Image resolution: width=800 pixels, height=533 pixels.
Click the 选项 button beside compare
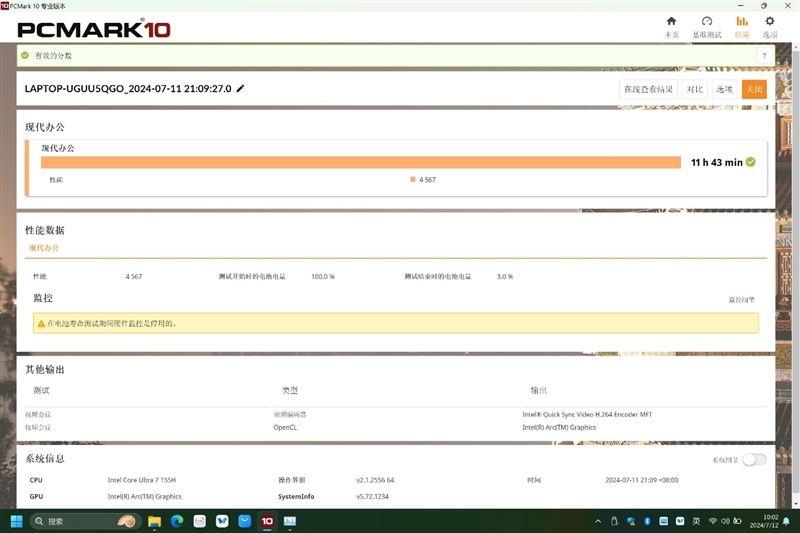(724, 89)
